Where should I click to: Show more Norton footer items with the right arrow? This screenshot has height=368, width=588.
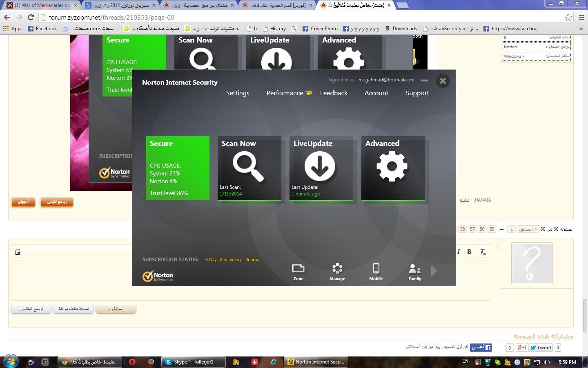[x=434, y=271]
